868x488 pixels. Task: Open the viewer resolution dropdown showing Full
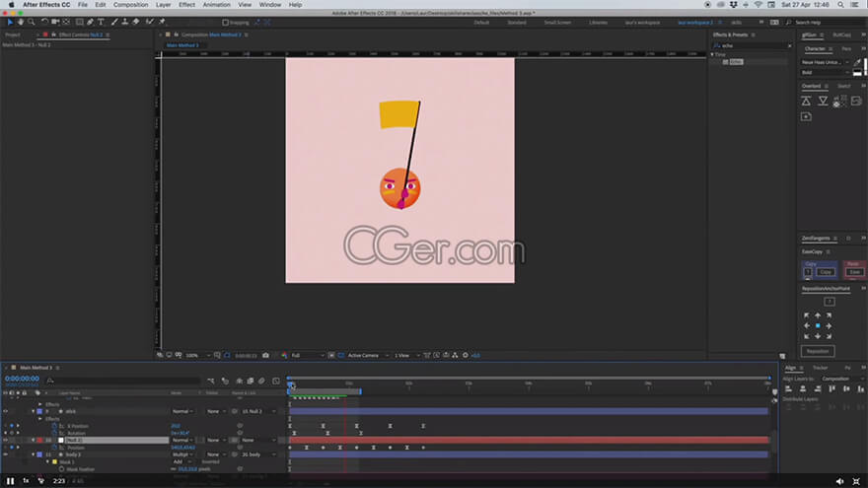(307, 355)
